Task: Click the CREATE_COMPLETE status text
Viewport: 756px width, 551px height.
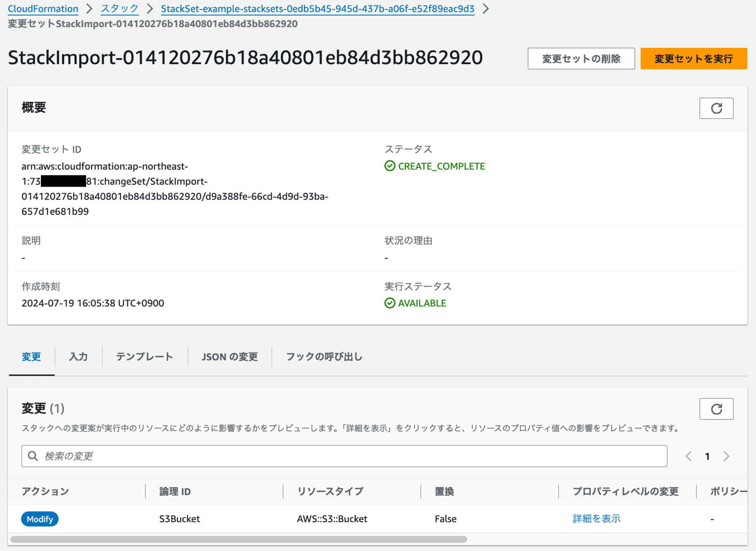Action: pos(442,166)
